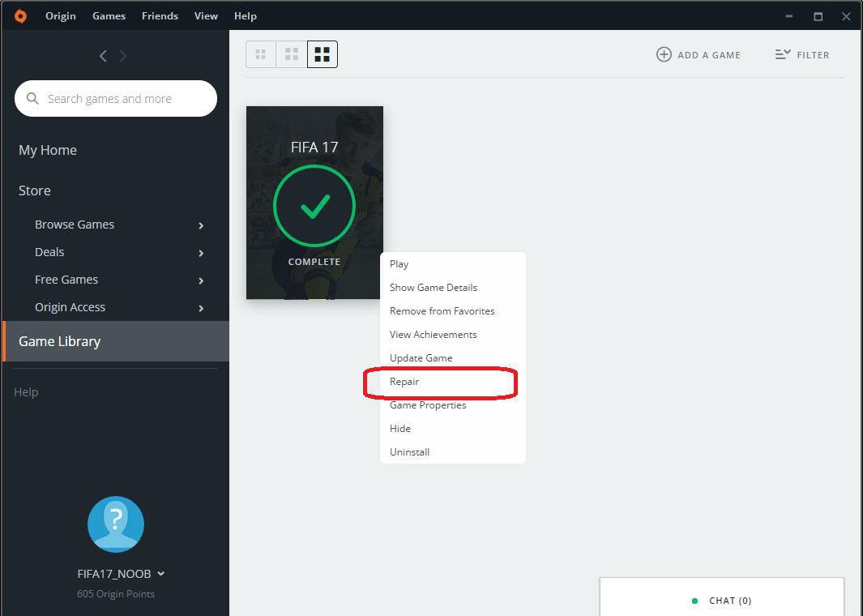
Task: Open the Friends menu
Action: tap(160, 15)
